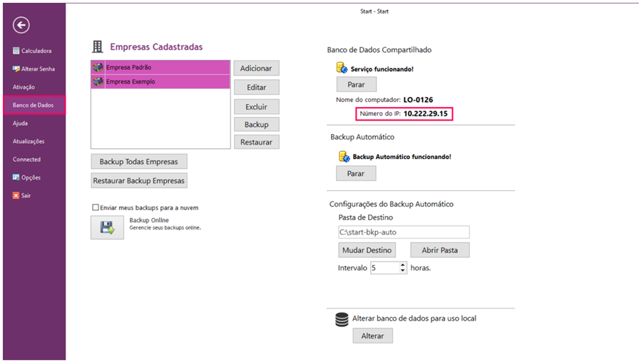Stop the Backup Automático with Parar
The width and height of the screenshot is (644, 362).
click(x=356, y=173)
